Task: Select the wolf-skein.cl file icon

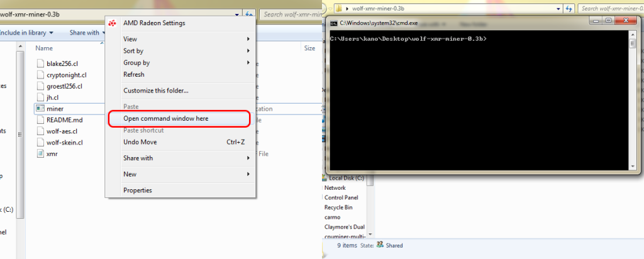Action: pos(40,143)
